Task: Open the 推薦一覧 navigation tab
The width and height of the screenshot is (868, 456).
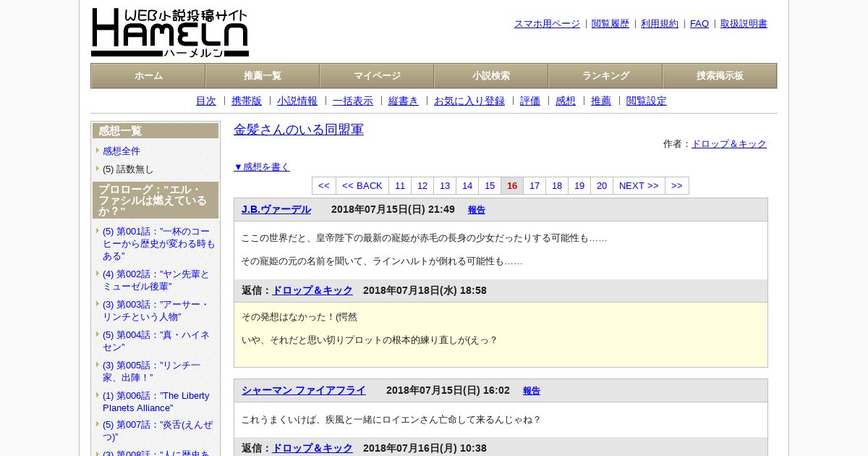Action: coord(263,75)
